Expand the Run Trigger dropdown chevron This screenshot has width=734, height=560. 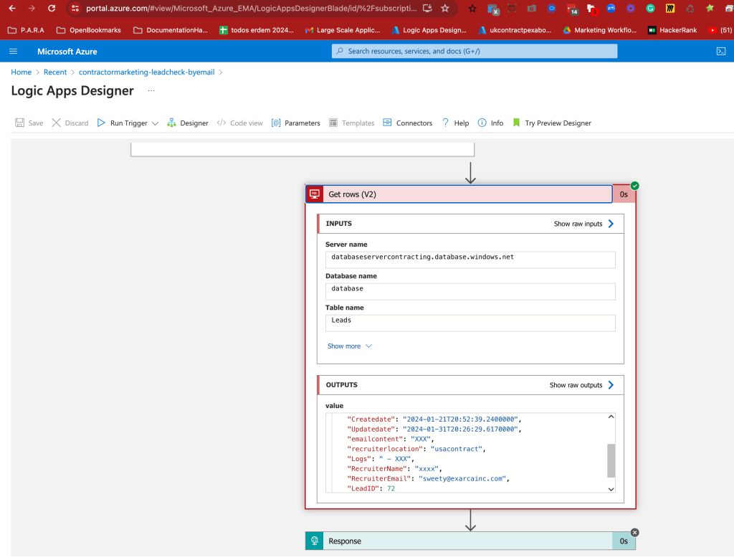click(x=155, y=123)
